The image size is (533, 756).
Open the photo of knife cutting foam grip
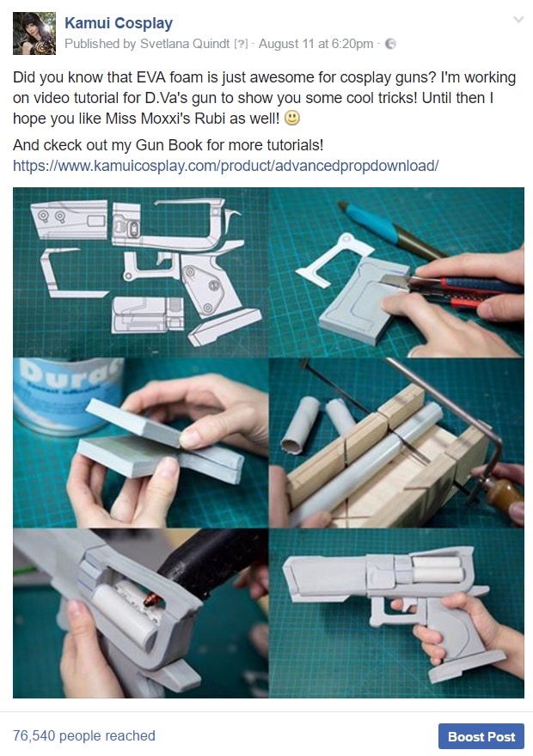[x=396, y=272]
